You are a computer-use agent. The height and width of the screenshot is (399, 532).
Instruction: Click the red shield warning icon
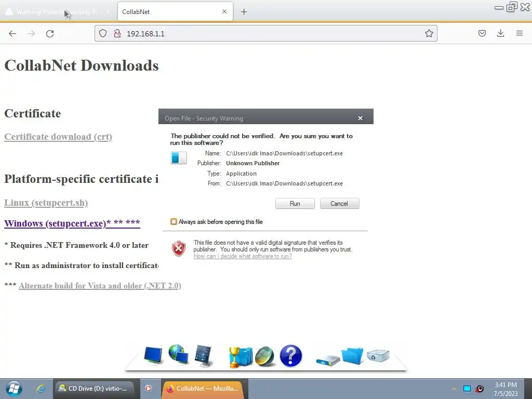(179, 249)
